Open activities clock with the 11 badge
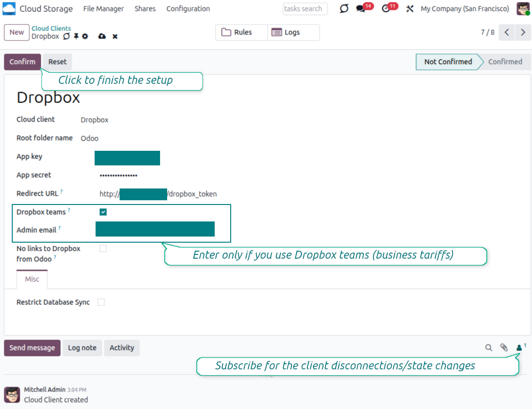Screen dimensions: 532x409 [387, 8]
